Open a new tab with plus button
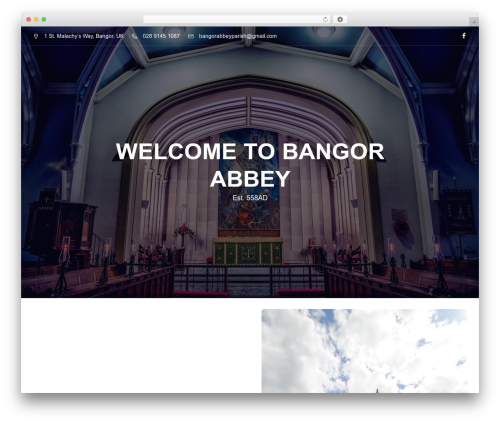 point(474,22)
